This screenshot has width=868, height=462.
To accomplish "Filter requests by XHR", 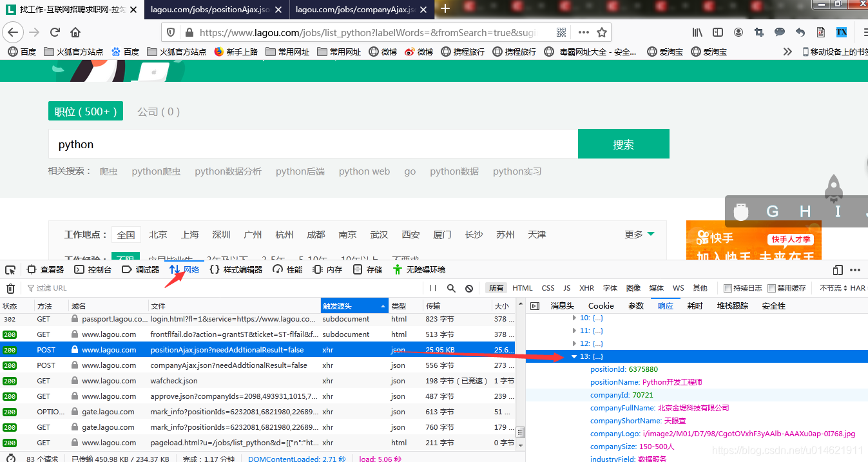I will pos(586,288).
